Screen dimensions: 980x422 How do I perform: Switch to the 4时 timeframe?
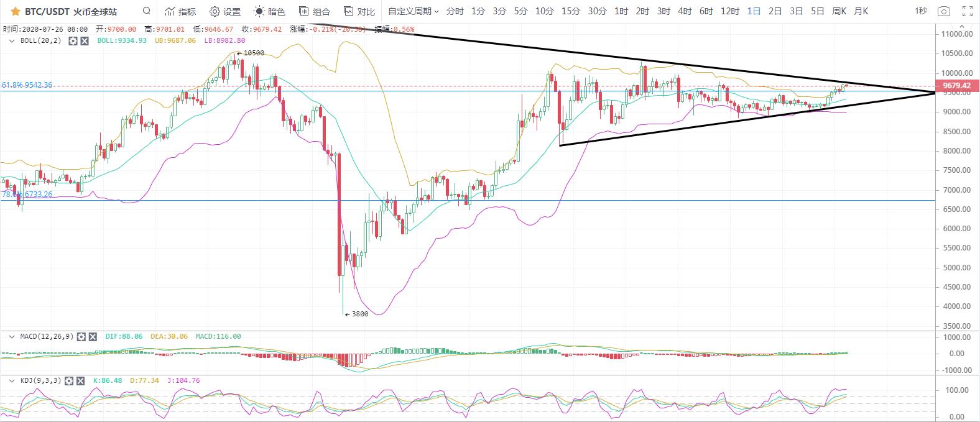685,11
